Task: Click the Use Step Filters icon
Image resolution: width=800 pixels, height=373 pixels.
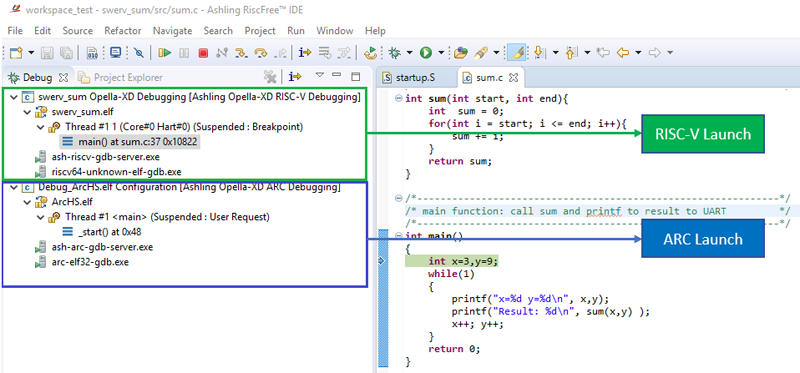Action: (344, 53)
